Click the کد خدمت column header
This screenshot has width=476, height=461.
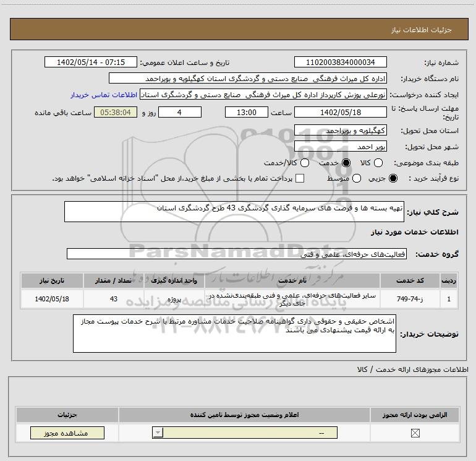click(410, 280)
